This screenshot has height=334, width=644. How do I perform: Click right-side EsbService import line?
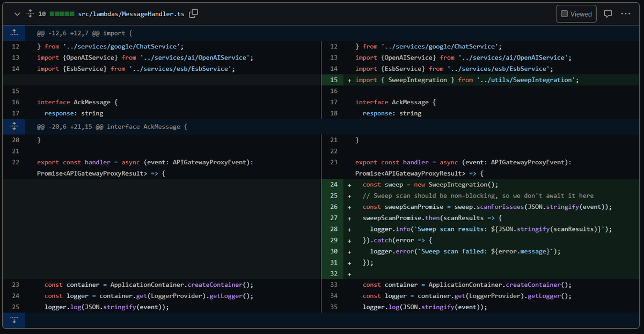point(454,69)
